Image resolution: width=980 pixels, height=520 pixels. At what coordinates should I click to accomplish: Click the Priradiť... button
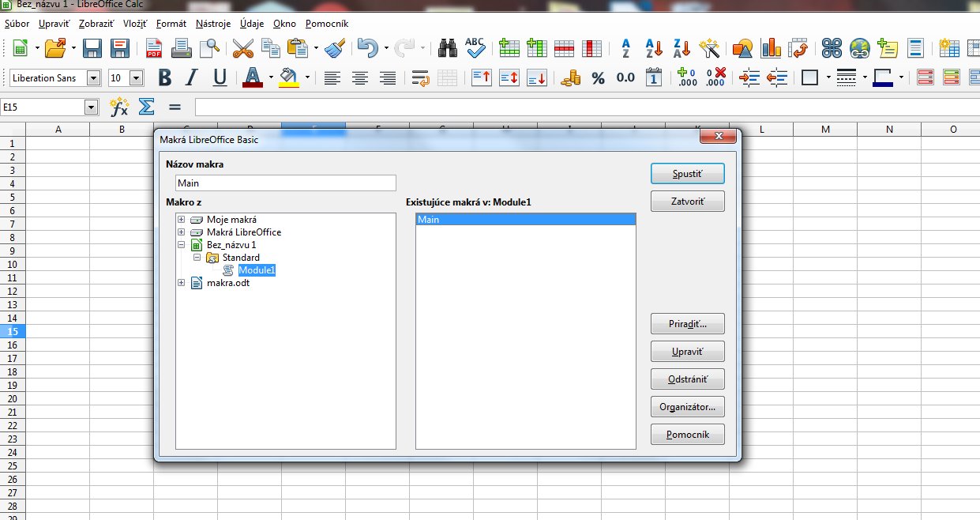[687, 323]
